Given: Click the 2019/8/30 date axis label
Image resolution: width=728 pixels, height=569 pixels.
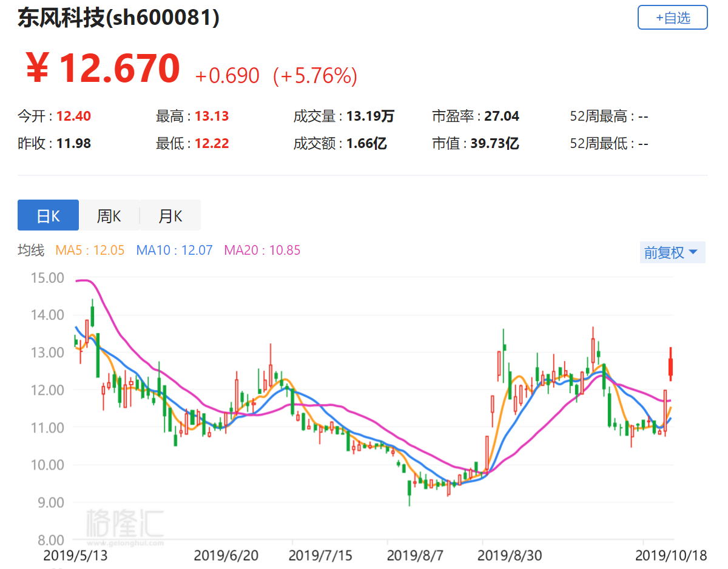Looking at the screenshot, I should (x=510, y=555).
